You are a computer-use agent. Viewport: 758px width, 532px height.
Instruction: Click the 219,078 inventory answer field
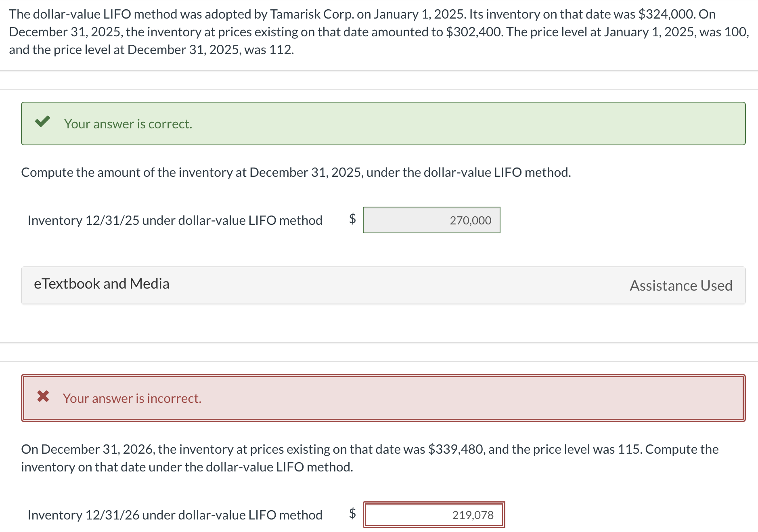[x=433, y=514]
